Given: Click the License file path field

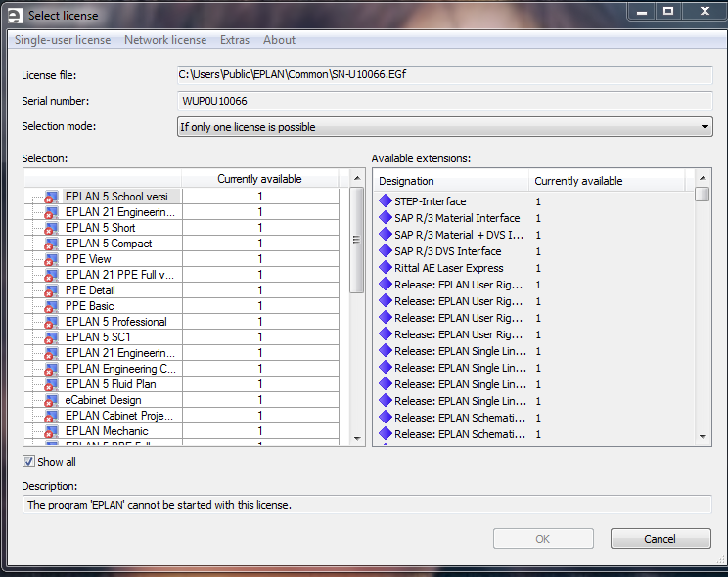Looking at the screenshot, I should coord(445,74).
